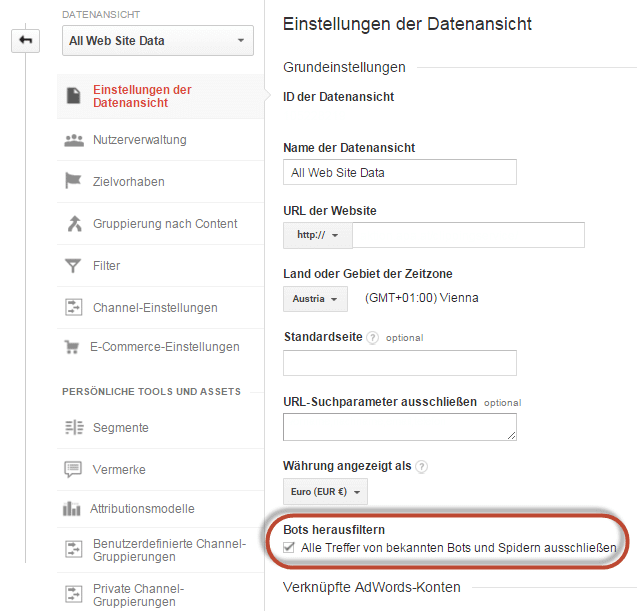This screenshot has height=611, width=637.
Task: Click the E-Commerce shopping cart icon
Action: click(72, 347)
